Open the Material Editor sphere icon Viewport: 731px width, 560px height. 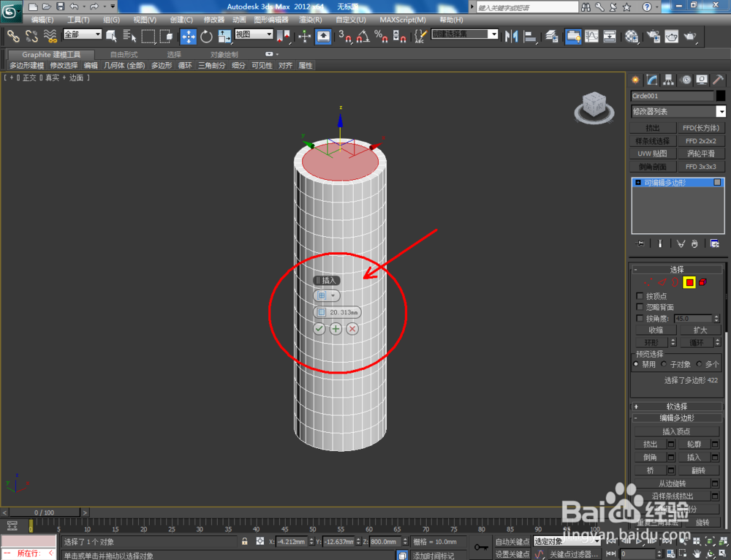[x=632, y=36]
